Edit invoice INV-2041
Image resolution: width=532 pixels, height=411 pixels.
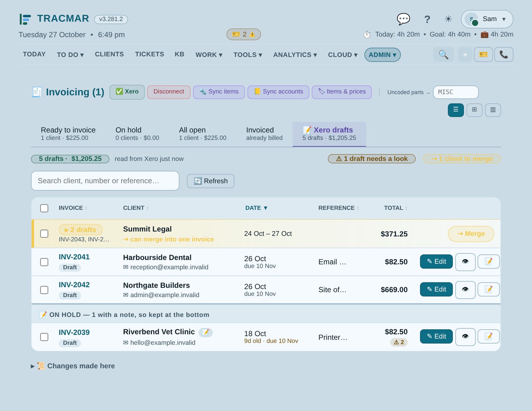point(436,262)
